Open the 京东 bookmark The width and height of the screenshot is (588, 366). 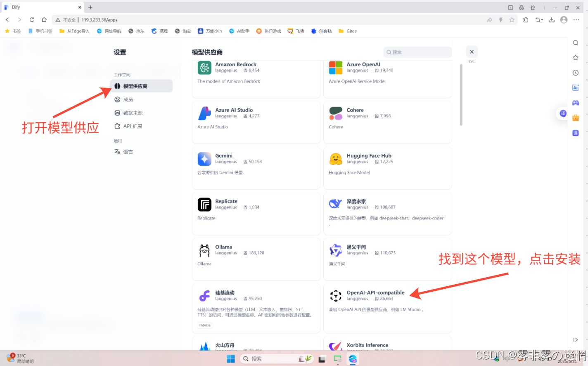coord(136,31)
